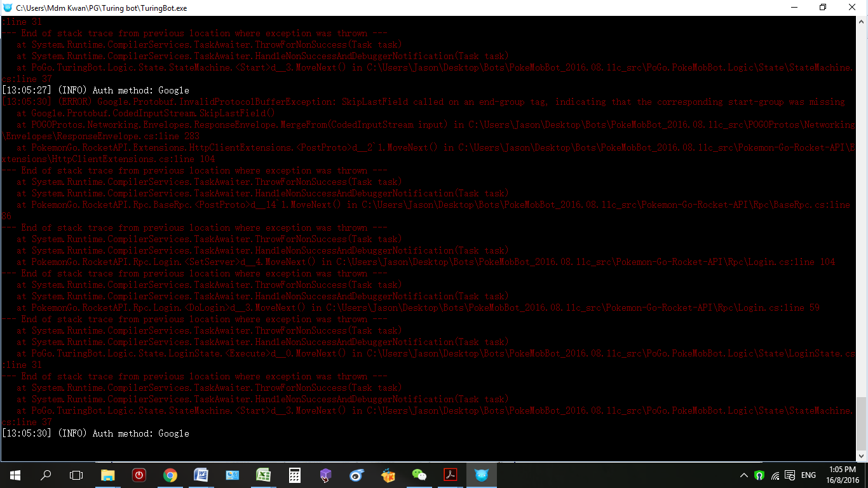Restore down the TuringBot console window
Viewport: 868px width, 488px height.
point(823,8)
